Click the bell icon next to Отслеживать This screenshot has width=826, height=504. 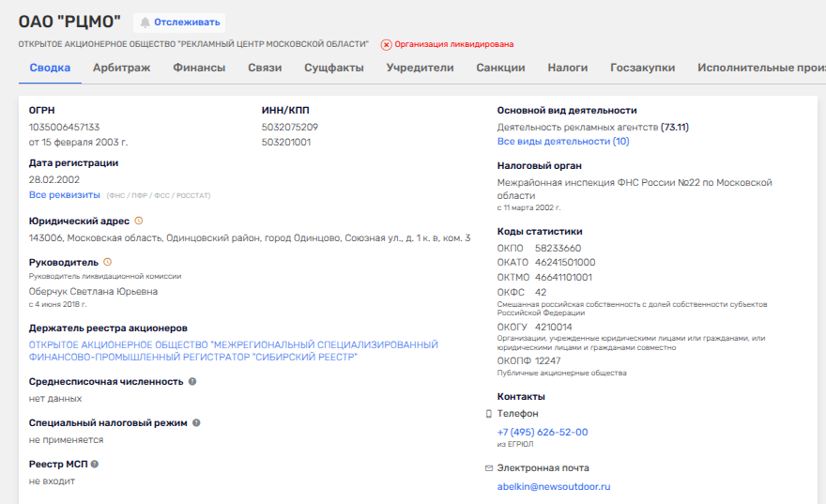point(145,23)
